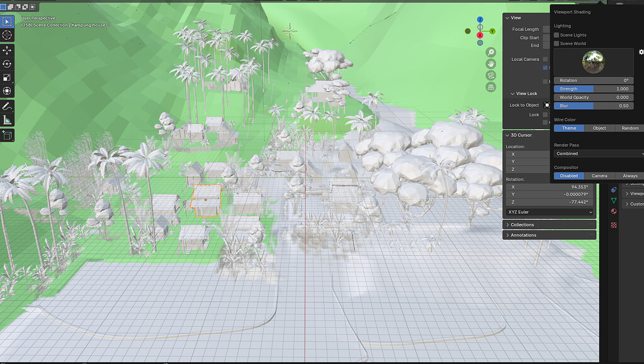Screen dimensions: 644x364
Task: Click the X axis on navigation gizmo
Action: (480, 35)
